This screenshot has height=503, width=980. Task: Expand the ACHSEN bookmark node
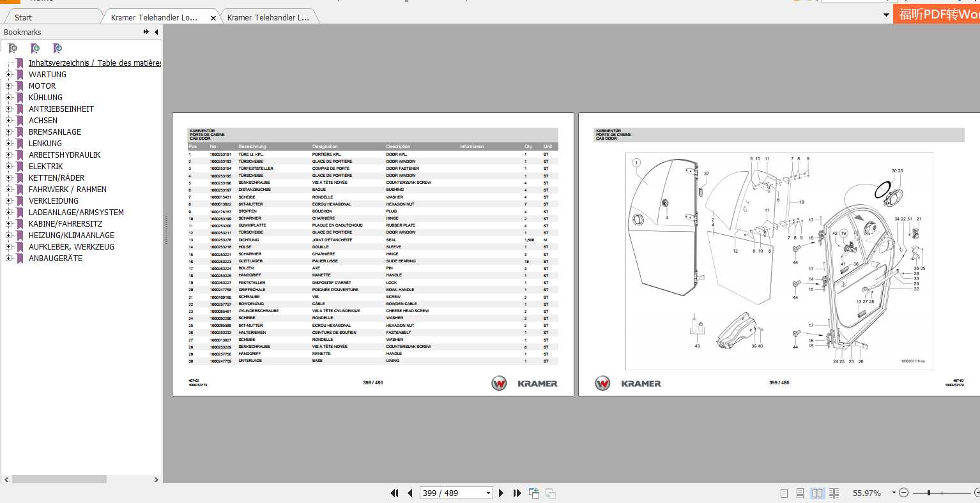point(9,120)
